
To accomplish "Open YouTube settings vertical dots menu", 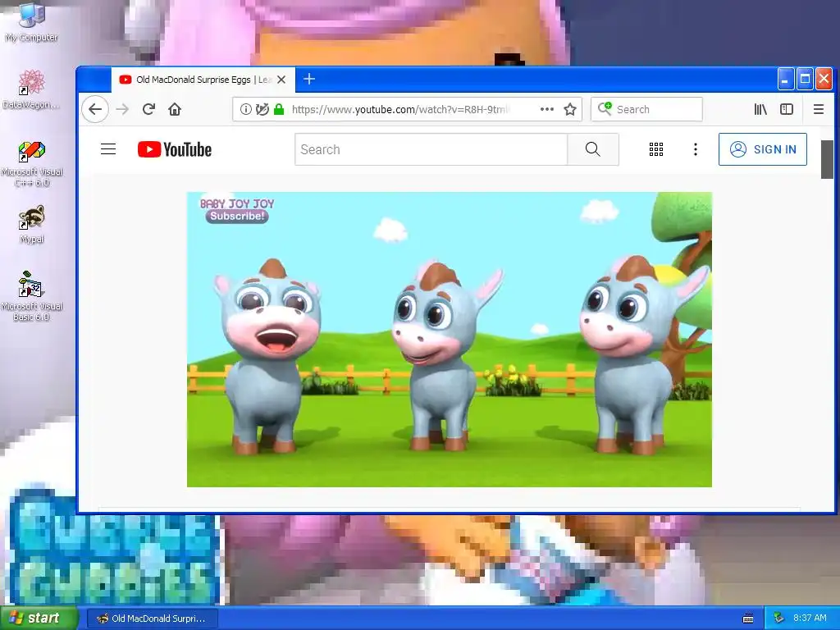I will (x=696, y=149).
